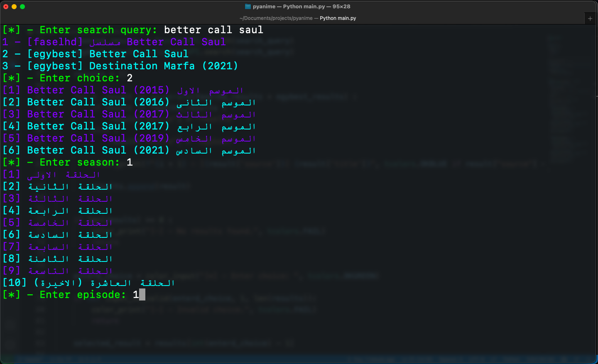Viewport: 598px width, 364px height.
Task: Click episode row [1]
Action: coord(51,174)
